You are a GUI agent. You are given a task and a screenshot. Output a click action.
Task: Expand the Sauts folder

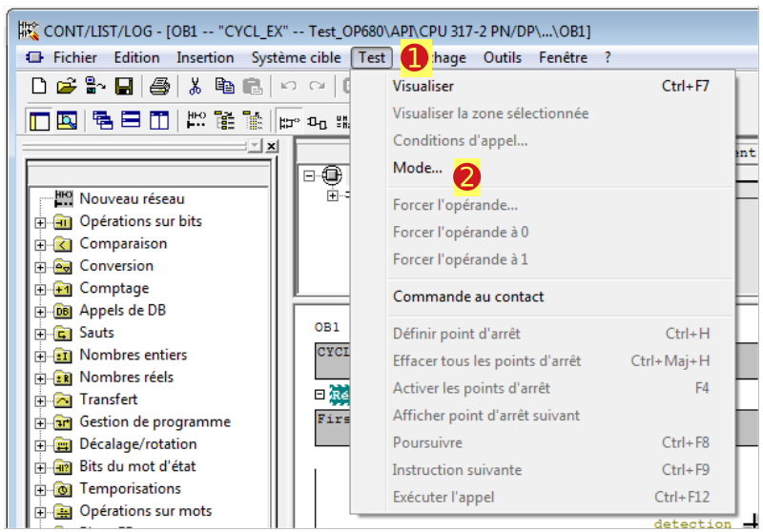40,335
